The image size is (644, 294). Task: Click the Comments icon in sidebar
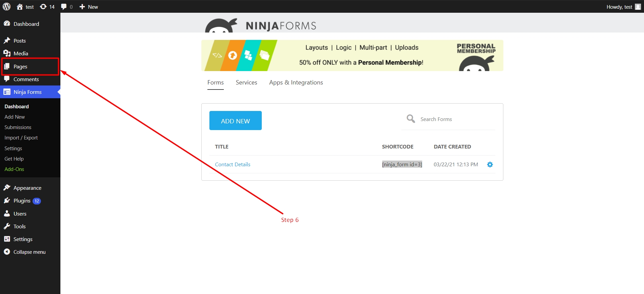7,79
